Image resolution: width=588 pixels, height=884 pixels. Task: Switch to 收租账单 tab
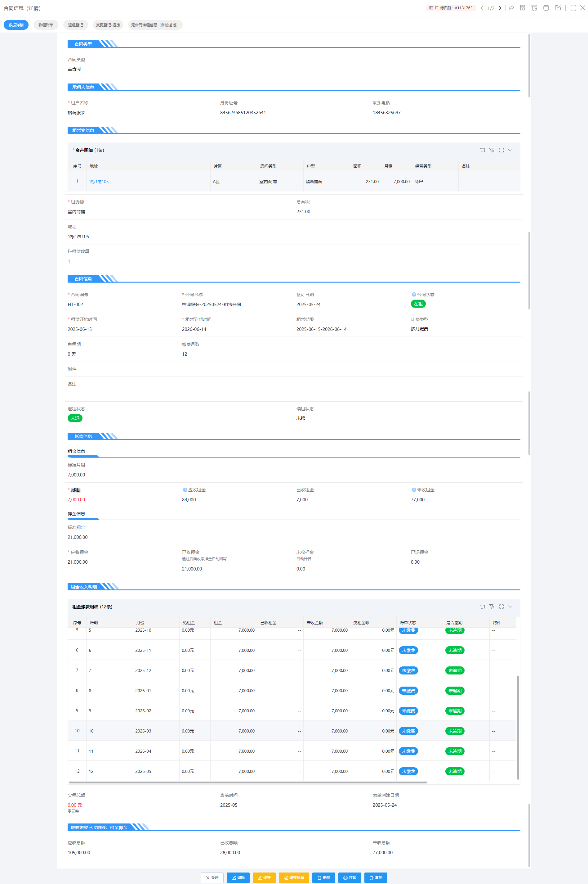point(46,25)
